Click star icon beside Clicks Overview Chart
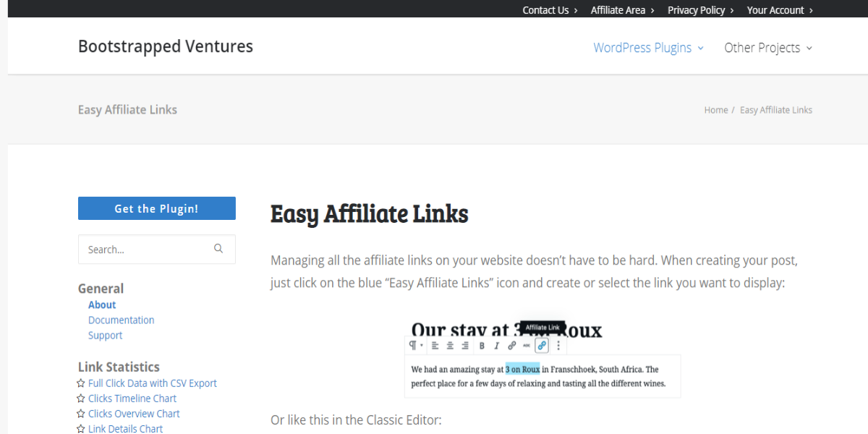Screen dimensions: 868x434 pos(81,414)
